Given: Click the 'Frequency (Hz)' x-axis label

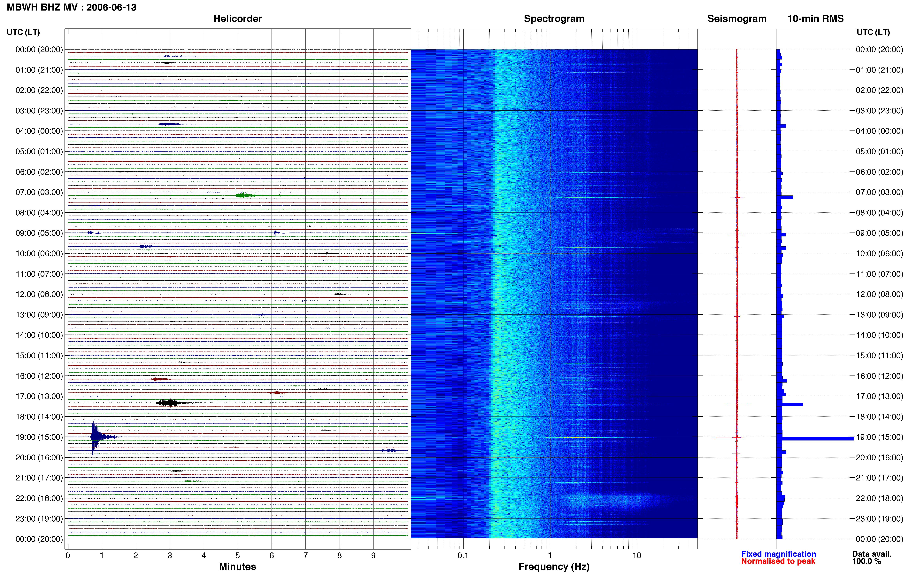Looking at the screenshot, I should (554, 566).
